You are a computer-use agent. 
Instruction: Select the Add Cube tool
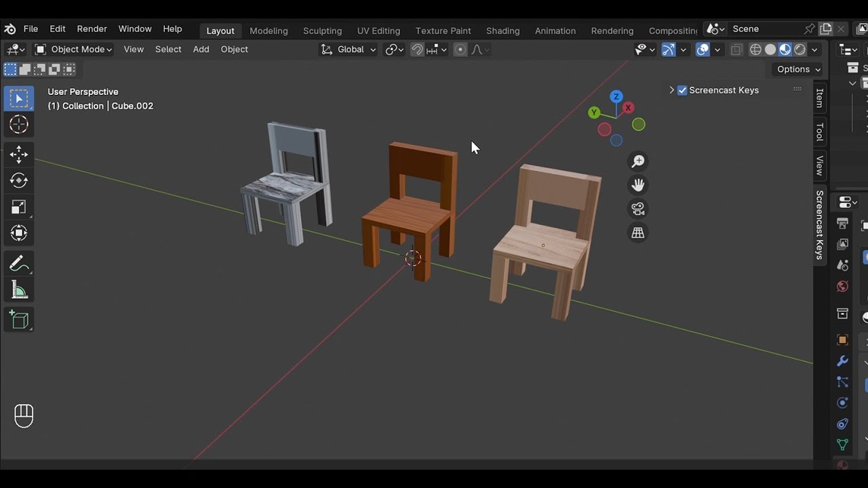point(19,320)
